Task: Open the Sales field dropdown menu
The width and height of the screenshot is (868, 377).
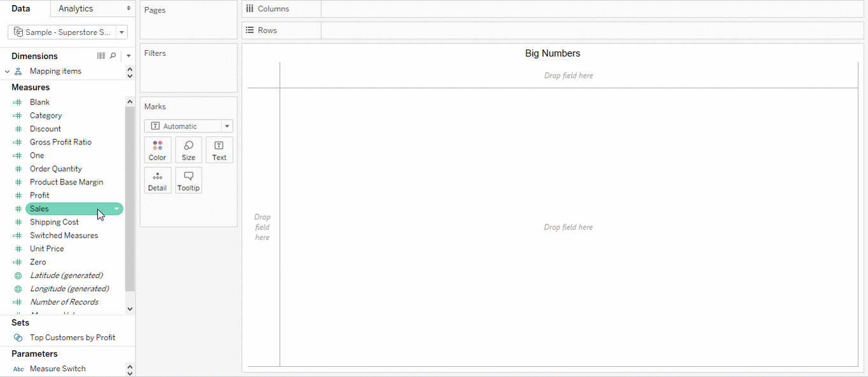Action: [x=116, y=209]
